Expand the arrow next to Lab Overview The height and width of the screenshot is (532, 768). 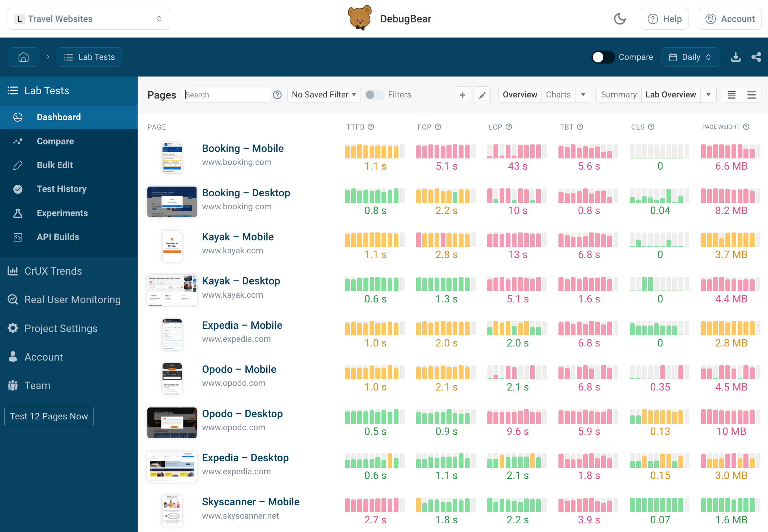708,95
